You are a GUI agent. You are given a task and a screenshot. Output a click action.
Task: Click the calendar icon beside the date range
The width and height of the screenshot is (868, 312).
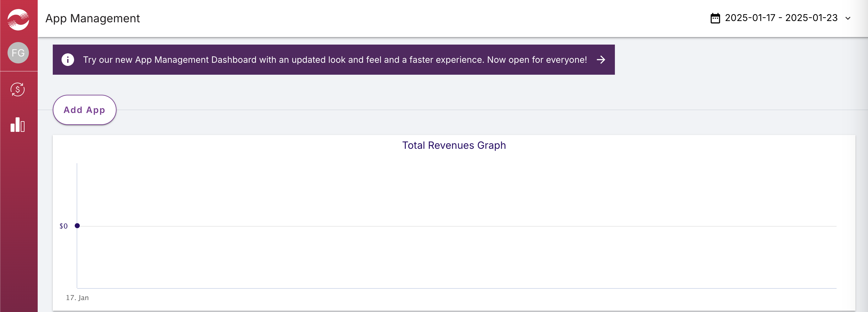tap(715, 18)
